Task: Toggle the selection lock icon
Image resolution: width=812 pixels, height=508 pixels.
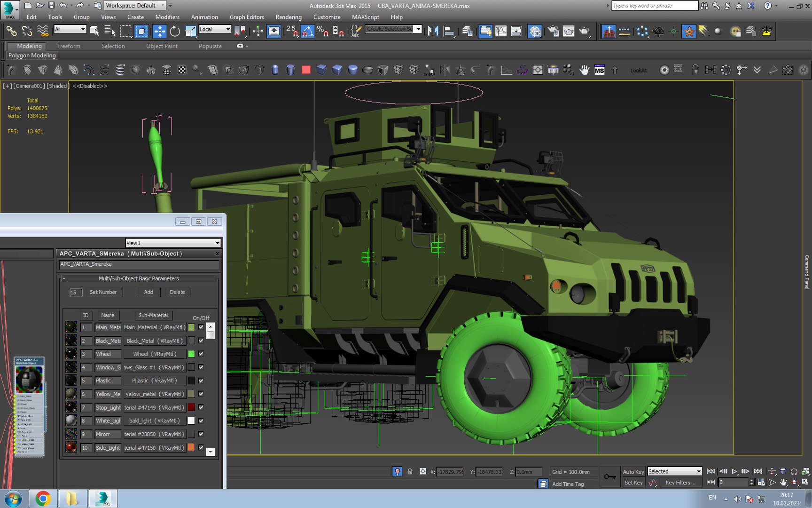Action: (410, 471)
